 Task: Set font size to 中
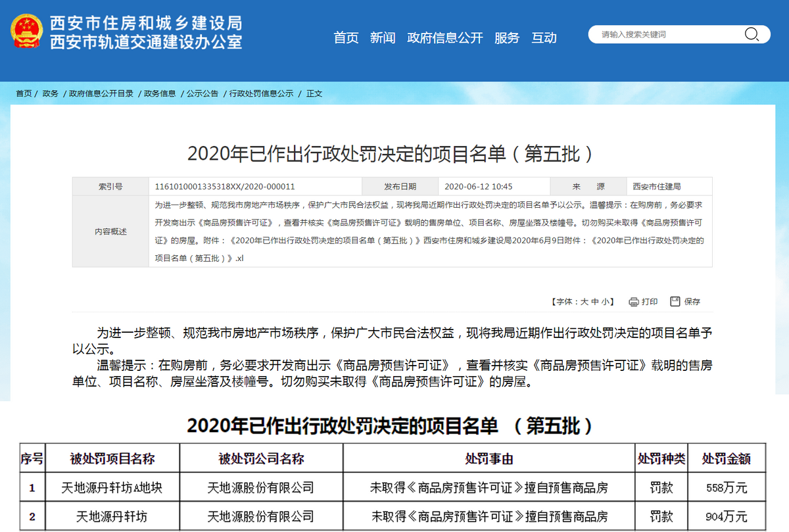pyautogui.click(x=594, y=302)
